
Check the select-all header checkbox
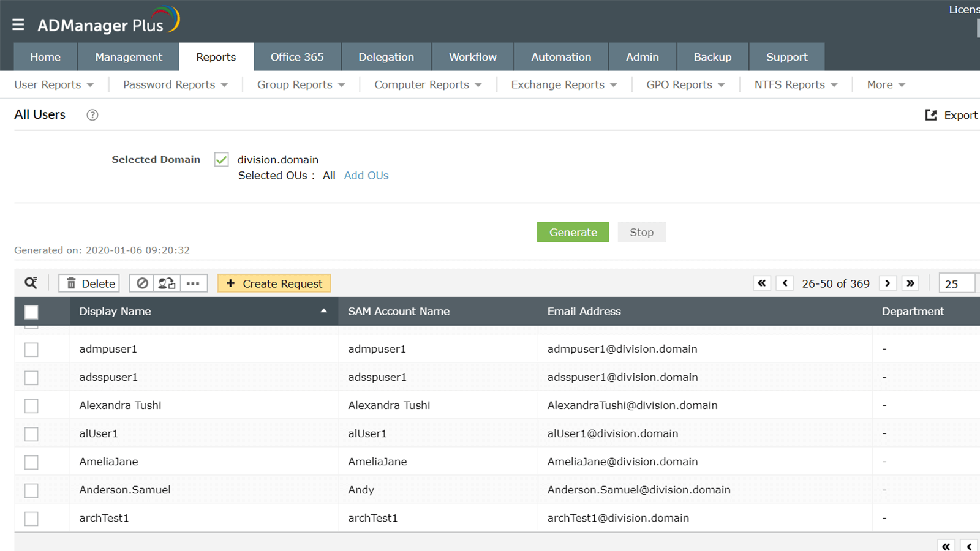31,312
